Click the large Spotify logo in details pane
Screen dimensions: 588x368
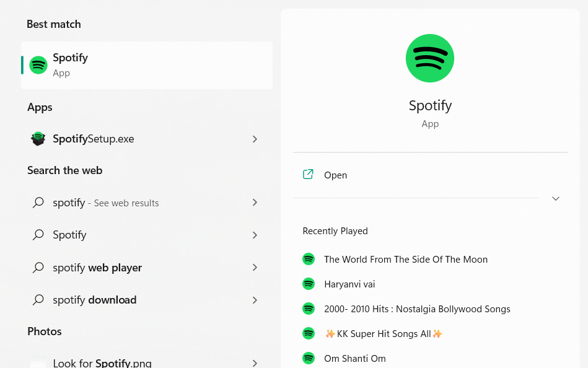tap(430, 58)
